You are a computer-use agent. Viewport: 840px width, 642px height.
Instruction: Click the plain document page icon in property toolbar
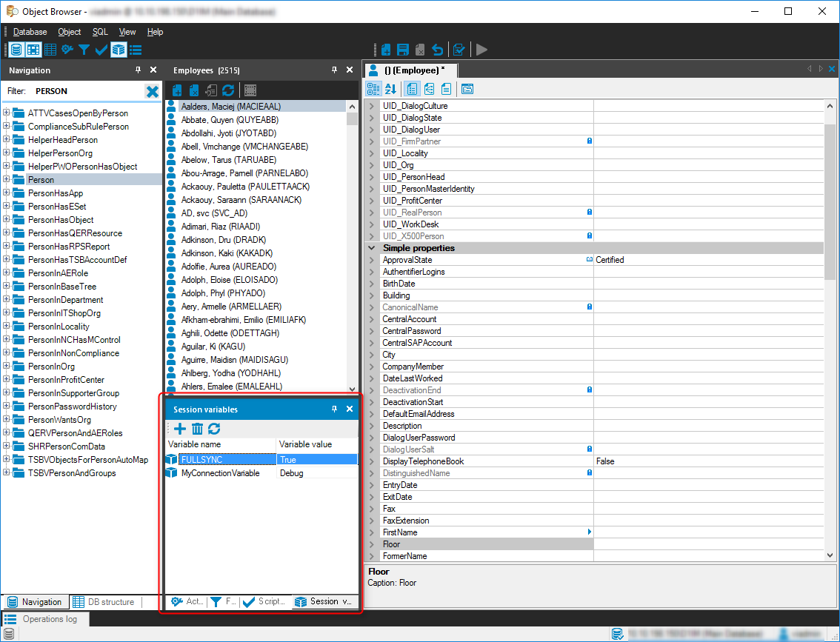point(446,89)
